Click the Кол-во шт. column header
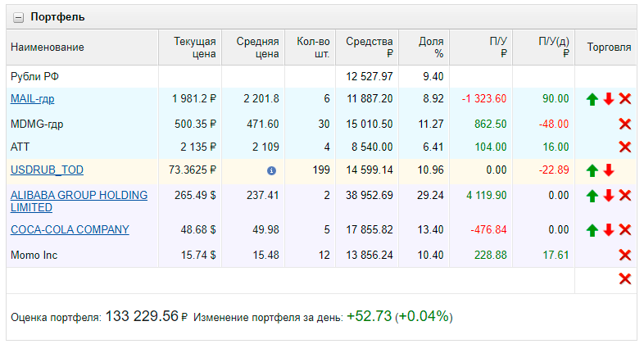Screen dimensions: 644x344 pyautogui.click(x=310, y=48)
